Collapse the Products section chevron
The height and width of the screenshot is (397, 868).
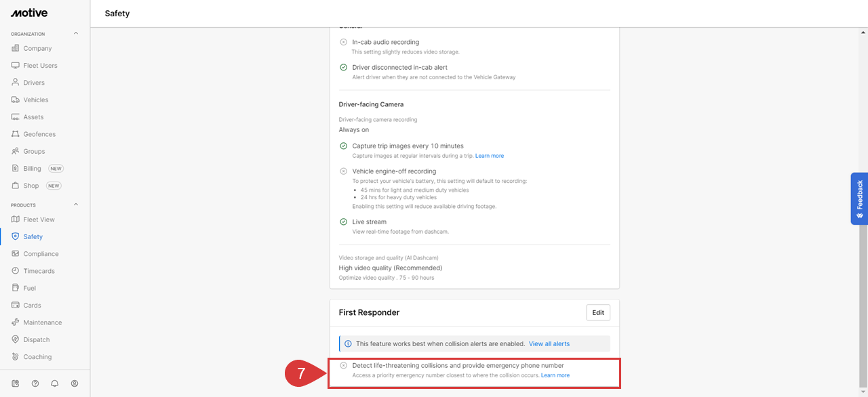pos(76,205)
